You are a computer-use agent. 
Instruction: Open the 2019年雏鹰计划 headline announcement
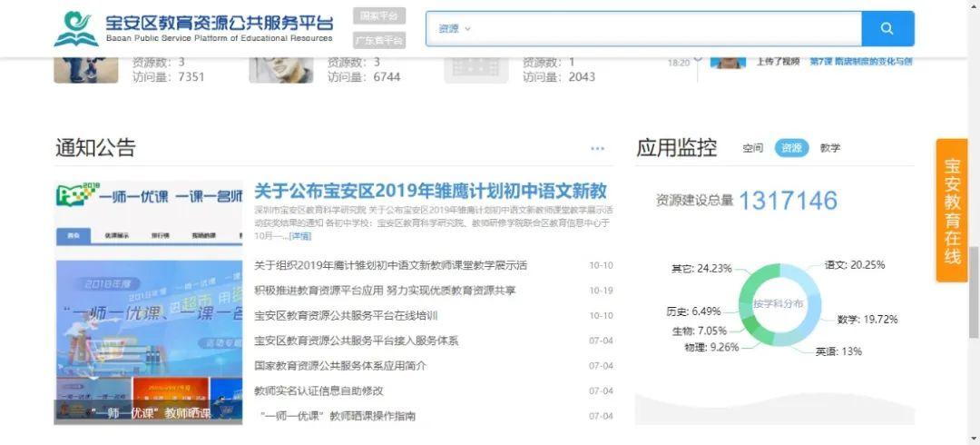tap(430, 191)
